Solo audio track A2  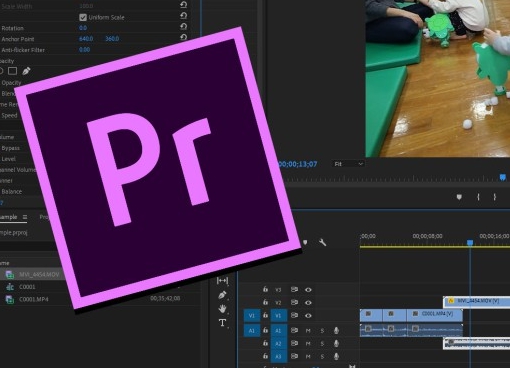tap(322, 344)
